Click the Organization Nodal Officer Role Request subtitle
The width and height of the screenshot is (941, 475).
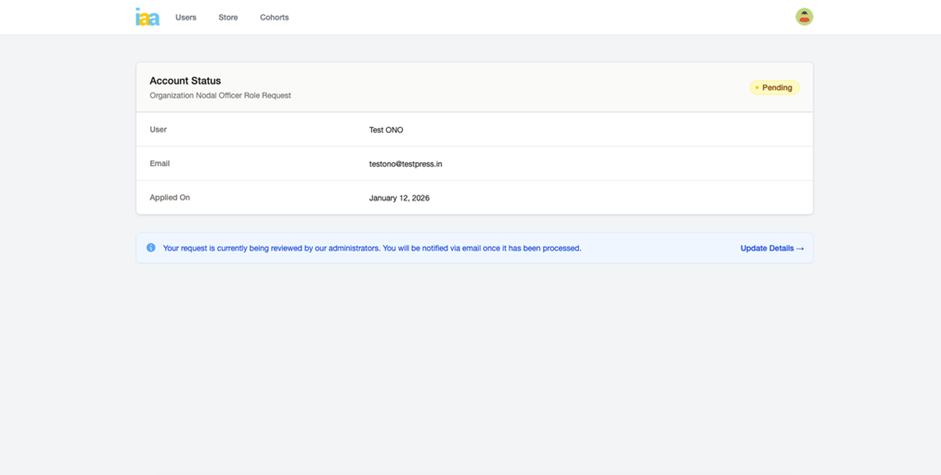click(220, 96)
